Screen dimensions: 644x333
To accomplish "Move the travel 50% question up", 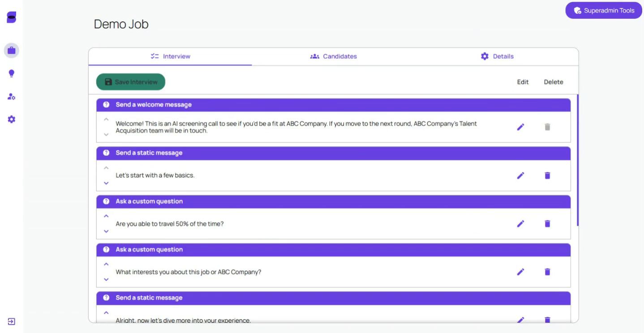I will (106, 216).
